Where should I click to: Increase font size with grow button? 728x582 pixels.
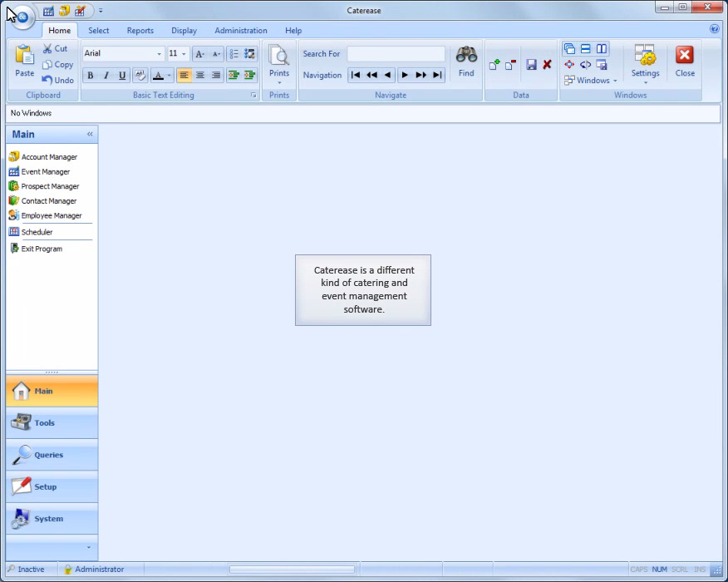(x=199, y=54)
